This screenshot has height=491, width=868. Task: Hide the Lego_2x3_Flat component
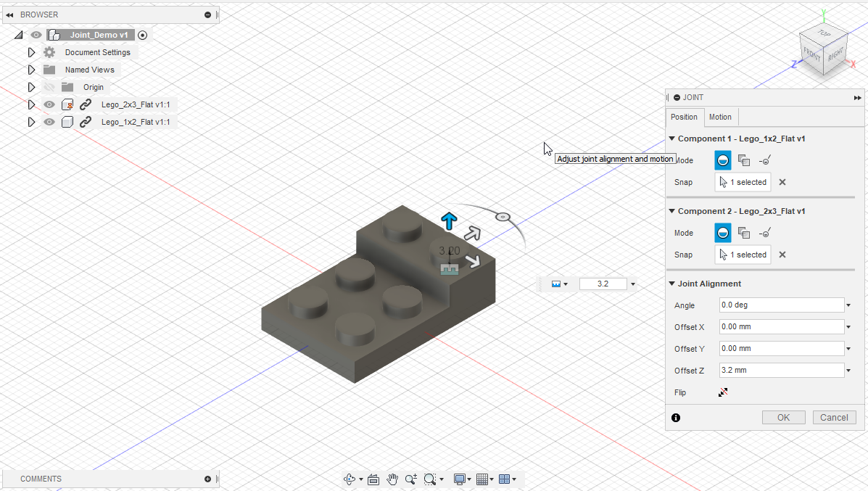pyautogui.click(x=49, y=104)
